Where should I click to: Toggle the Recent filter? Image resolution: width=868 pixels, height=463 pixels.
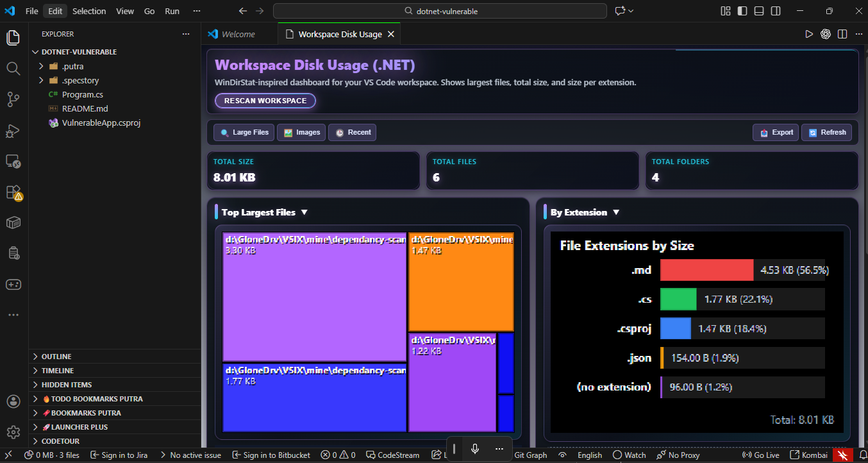[351, 132]
